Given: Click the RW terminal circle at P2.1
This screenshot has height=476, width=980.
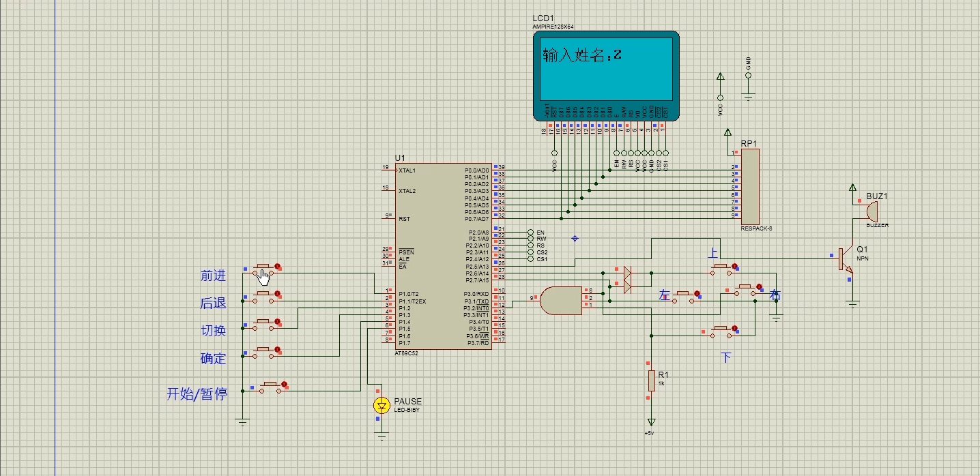Looking at the screenshot, I should click(x=530, y=239).
